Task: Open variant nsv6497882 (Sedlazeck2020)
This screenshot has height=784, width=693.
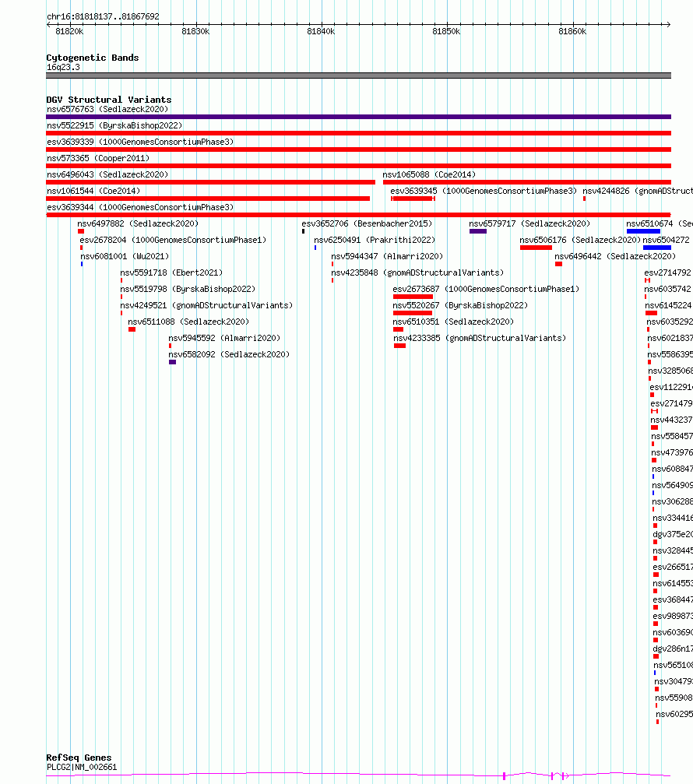Action: [138, 223]
